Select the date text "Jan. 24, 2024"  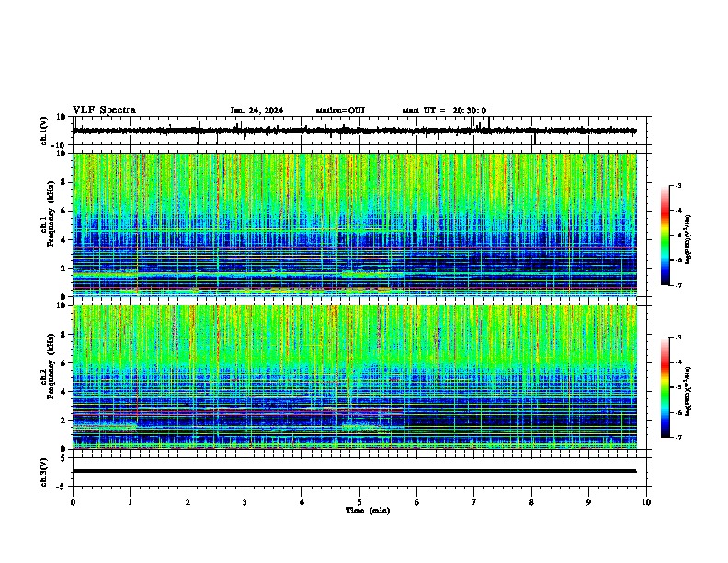click(x=256, y=110)
